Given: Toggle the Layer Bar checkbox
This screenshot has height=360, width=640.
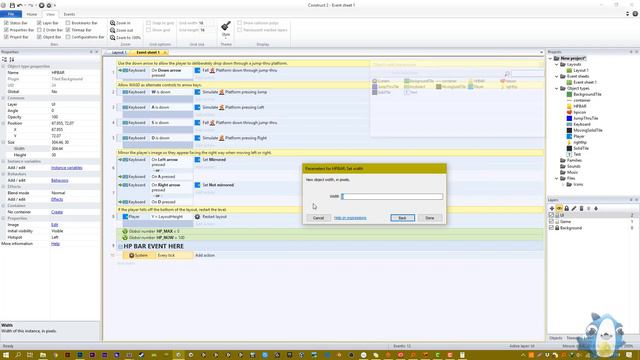Looking at the screenshot, I should [x=39, y=23].
